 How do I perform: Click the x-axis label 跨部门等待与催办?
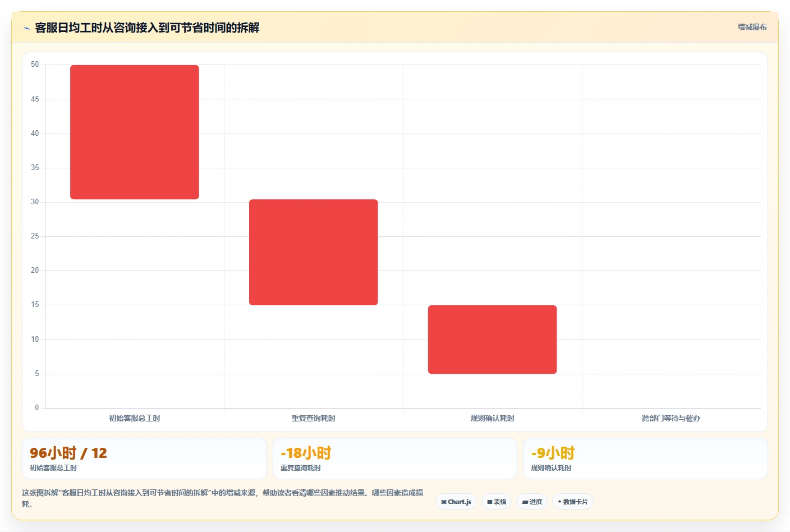pos(672,418)
